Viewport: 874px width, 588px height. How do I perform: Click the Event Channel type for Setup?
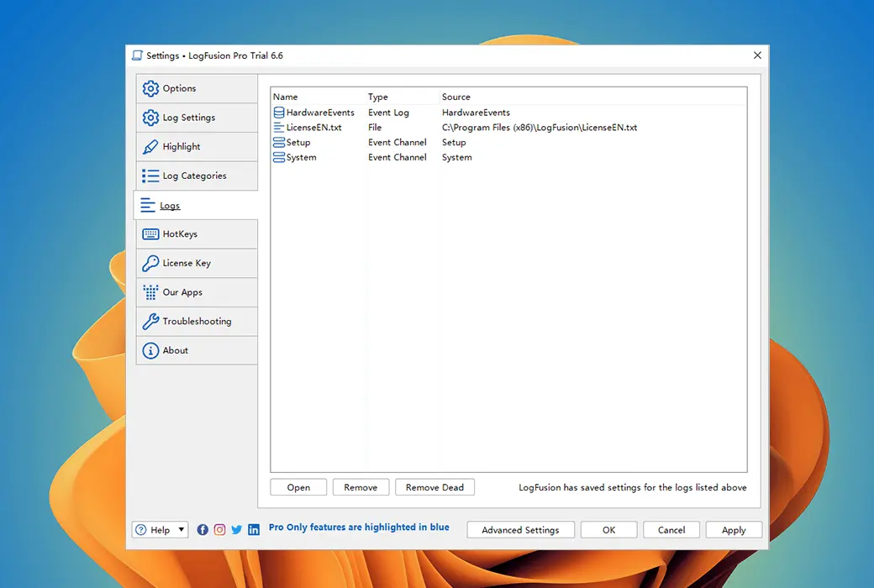click(398, 142)
